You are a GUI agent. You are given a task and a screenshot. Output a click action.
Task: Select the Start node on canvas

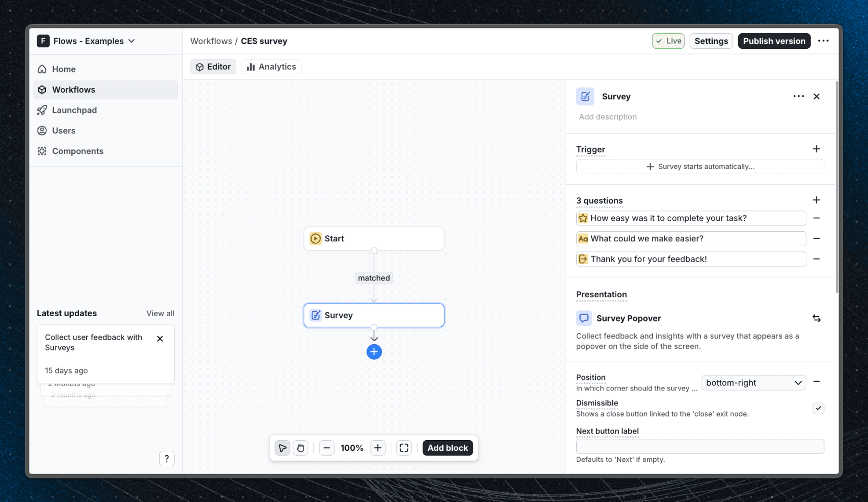pyautogui.click(x=374, y=238)
